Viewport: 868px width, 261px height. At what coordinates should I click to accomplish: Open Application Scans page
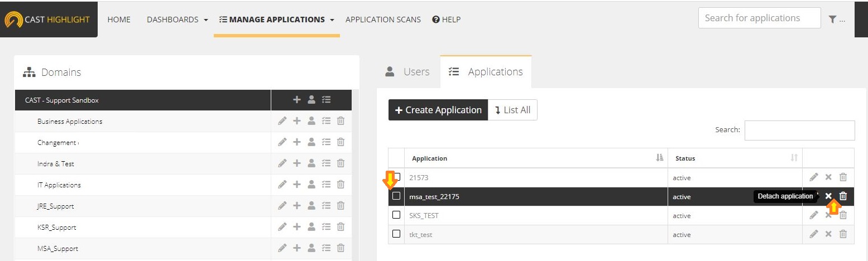click(x=383, y=20)
